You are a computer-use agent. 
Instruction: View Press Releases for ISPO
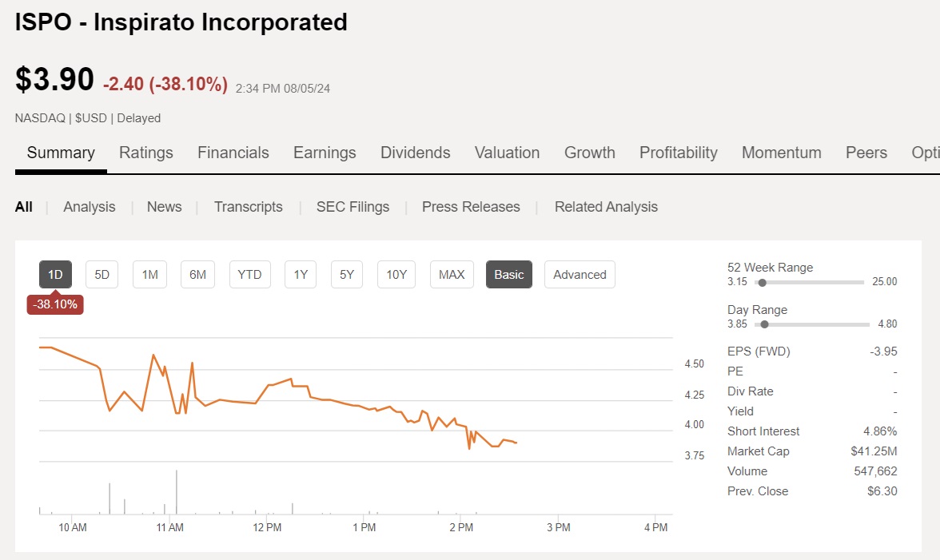click(471, 206)
